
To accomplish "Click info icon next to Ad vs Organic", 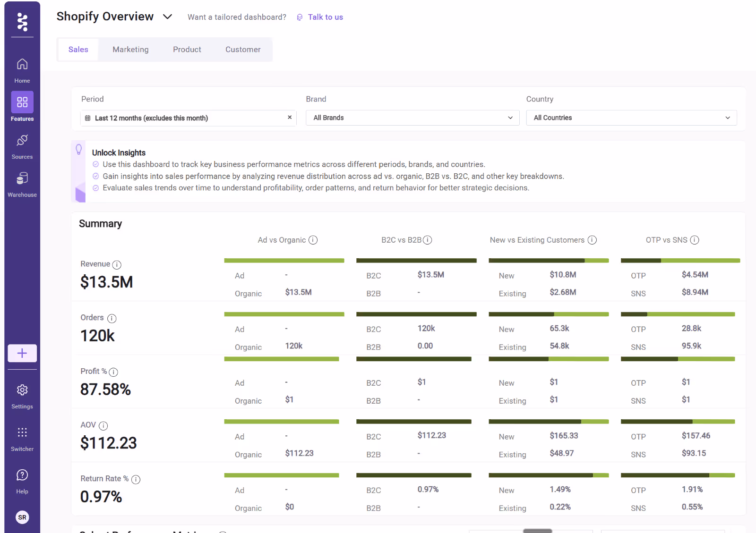I will point(313,240).
